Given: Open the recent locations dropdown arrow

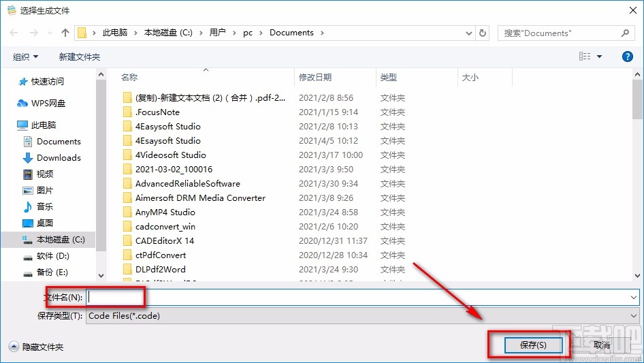Looking at the screenshot, I should tap(50, 33).
